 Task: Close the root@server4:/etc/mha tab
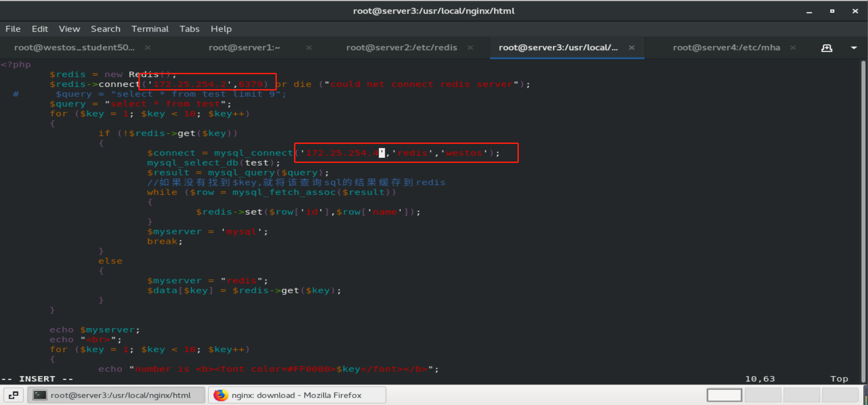pos(793,48)
